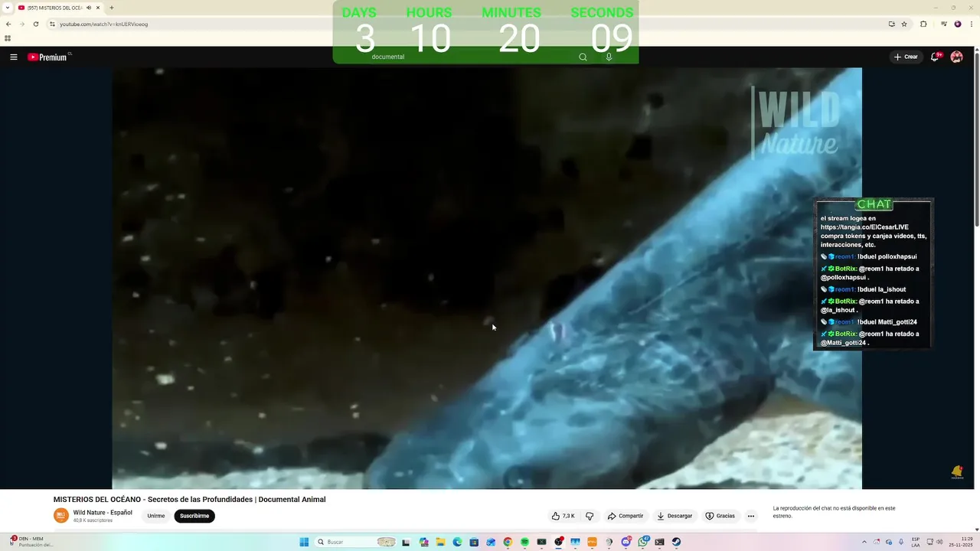
Task: Start voice search with microphone icon
Action: click(x=609, y=57)
